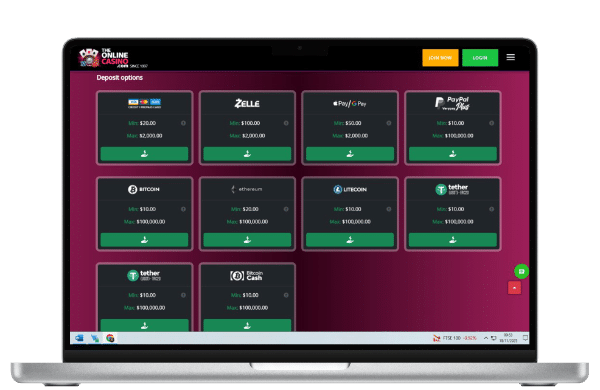Image resolution: width=600 pixels, height=390 pixels.
Task: Click the 'Deposit options' heading
Action: coord(120,78)
